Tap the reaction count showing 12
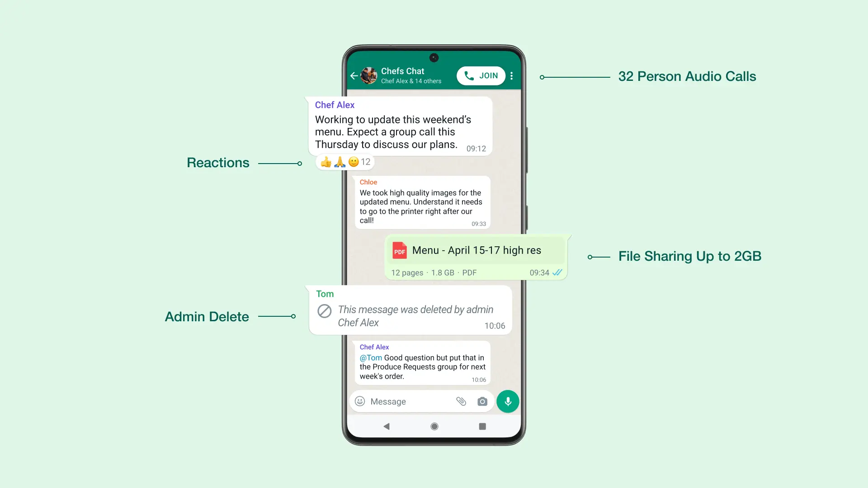 366,161
